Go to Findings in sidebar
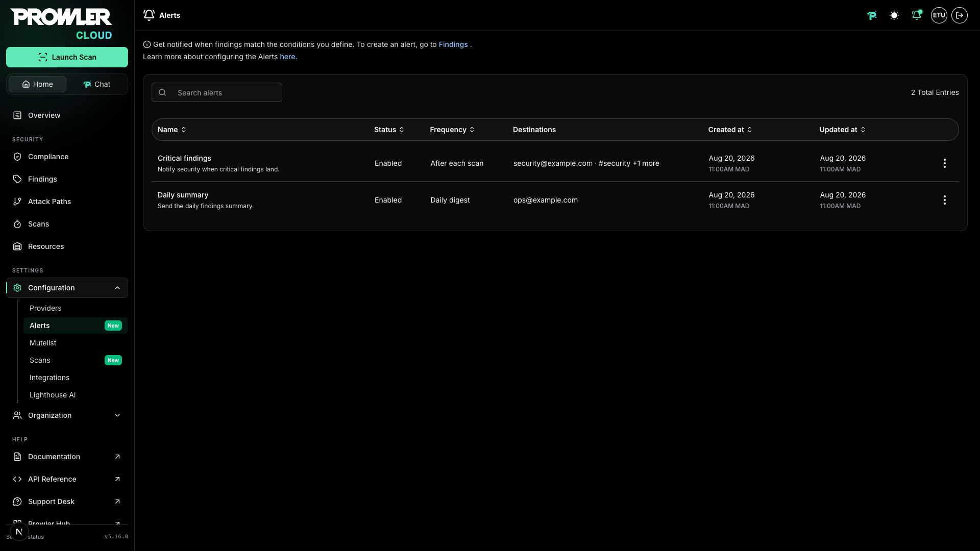Viewport: 980px width, 551px height. pyautogui.click(x=67, y=179)
